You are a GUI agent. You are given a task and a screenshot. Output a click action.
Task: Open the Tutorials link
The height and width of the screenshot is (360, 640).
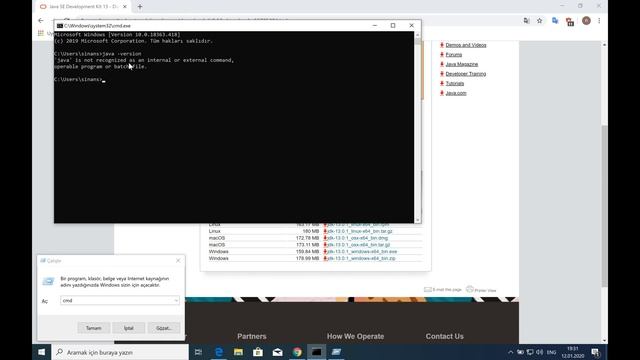point(455,83)
